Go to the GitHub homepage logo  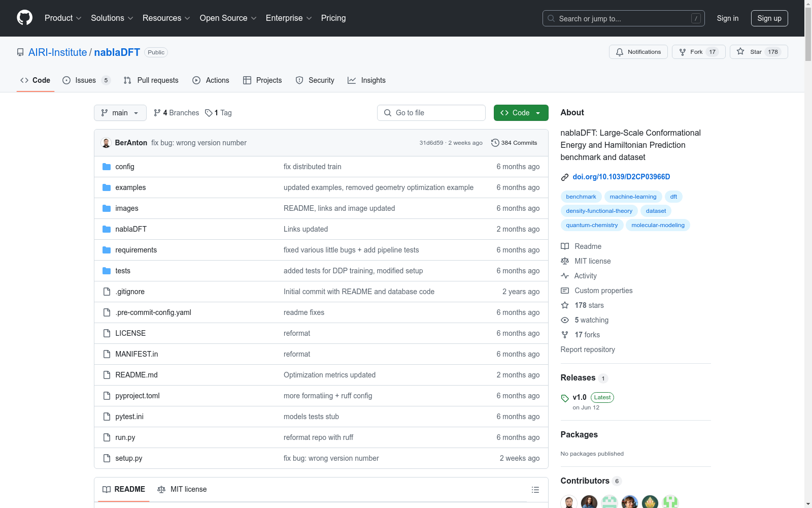(24, 18)
